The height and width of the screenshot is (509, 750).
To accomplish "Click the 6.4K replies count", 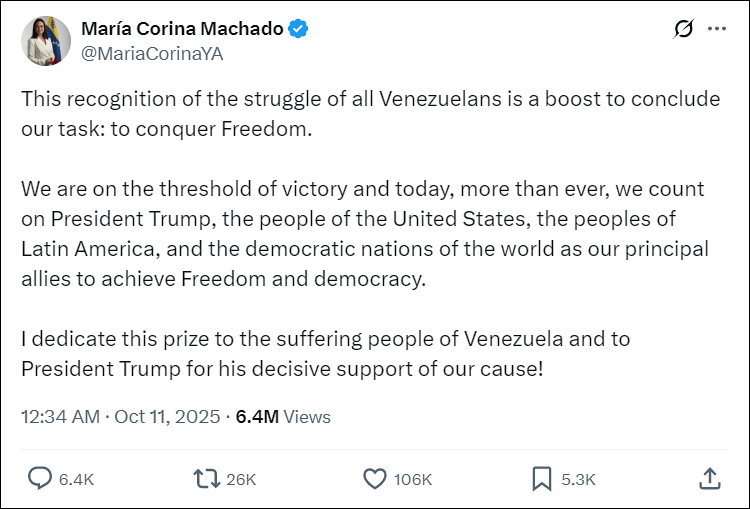I will pos(76,480).
